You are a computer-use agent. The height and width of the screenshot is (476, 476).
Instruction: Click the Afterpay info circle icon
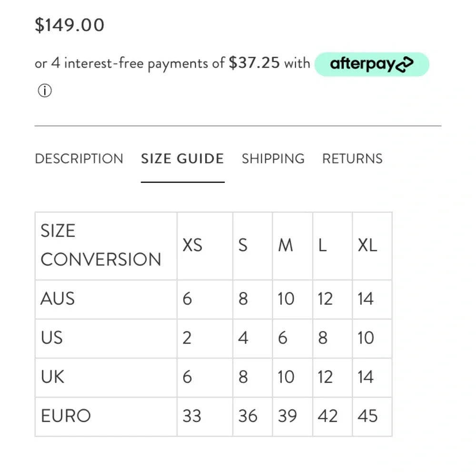pos(44,90)
